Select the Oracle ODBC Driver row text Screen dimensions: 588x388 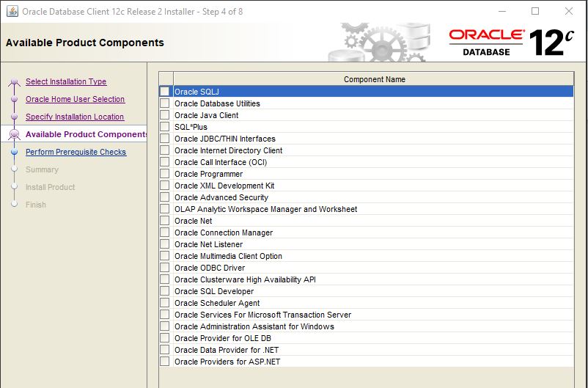pos(210,268)
